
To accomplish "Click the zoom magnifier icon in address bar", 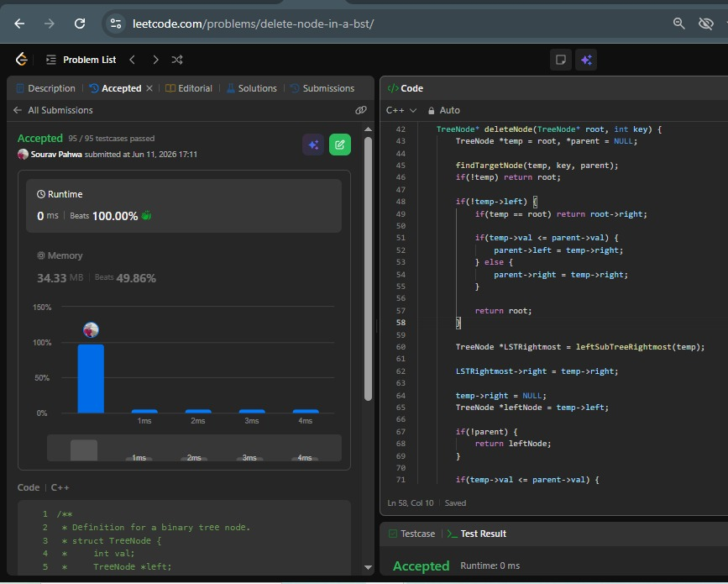I will 678,24.
